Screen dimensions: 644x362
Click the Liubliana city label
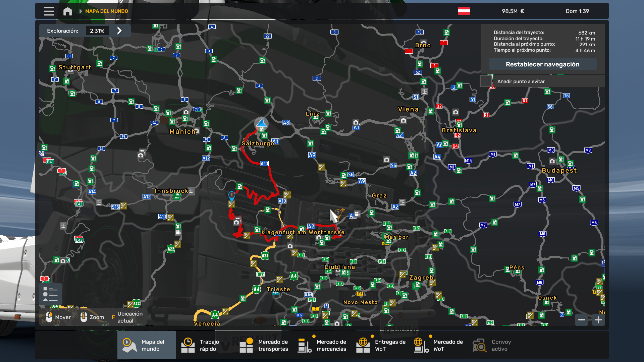(339, 267)
